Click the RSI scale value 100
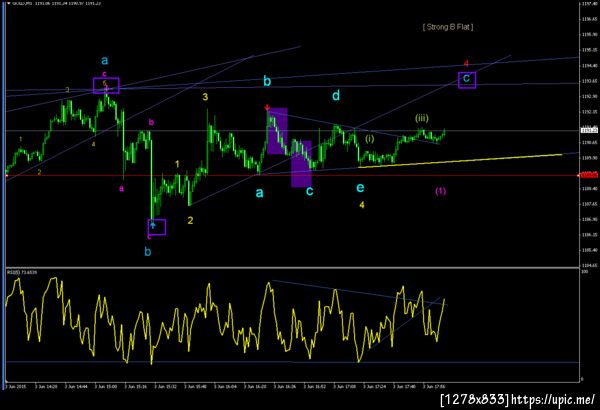600x410 pixels. pyautogui.click(x=584, y=271)
